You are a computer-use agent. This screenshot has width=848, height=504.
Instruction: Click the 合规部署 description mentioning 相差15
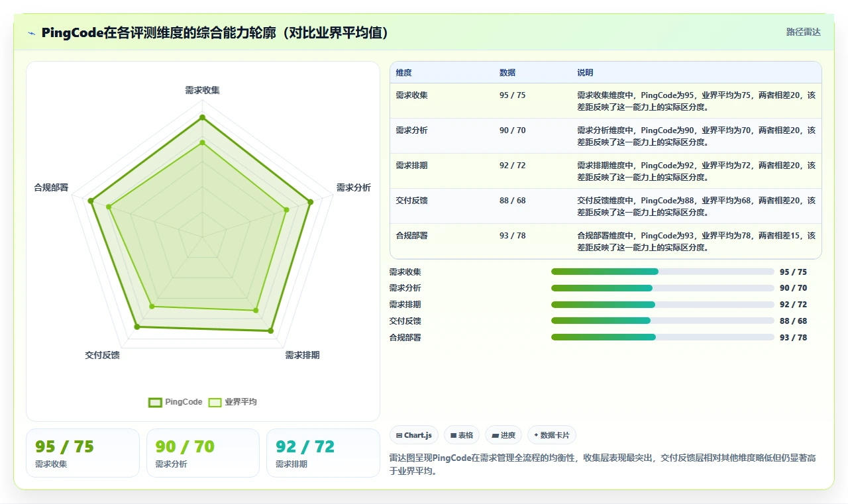[696, 242]
